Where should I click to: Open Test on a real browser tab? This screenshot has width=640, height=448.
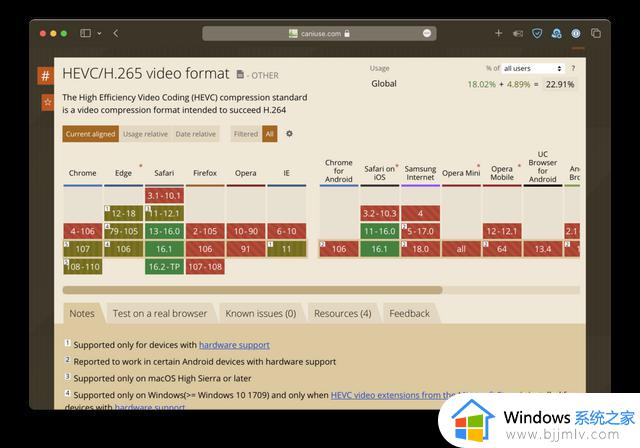(x=160, y=313)
